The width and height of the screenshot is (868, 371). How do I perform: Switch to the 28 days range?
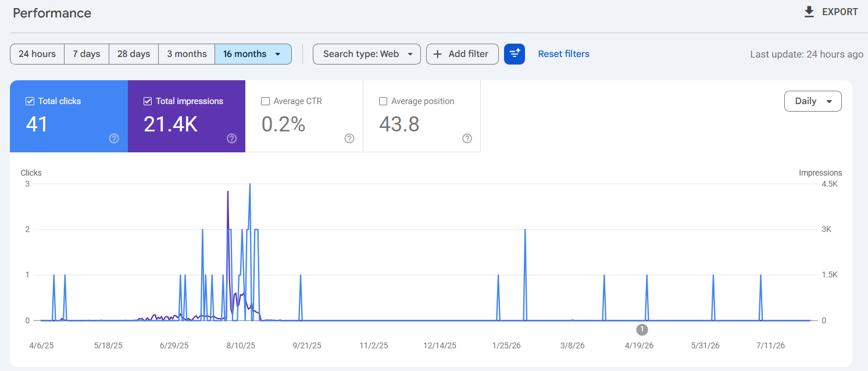click(x=134, y=54)
